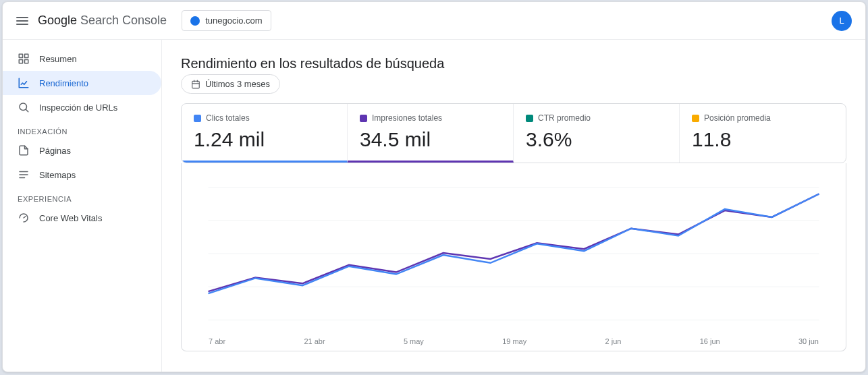Click the purple Impresiones totales color square
The width and height of the screenshot is (868, 375).
(363, 118)
